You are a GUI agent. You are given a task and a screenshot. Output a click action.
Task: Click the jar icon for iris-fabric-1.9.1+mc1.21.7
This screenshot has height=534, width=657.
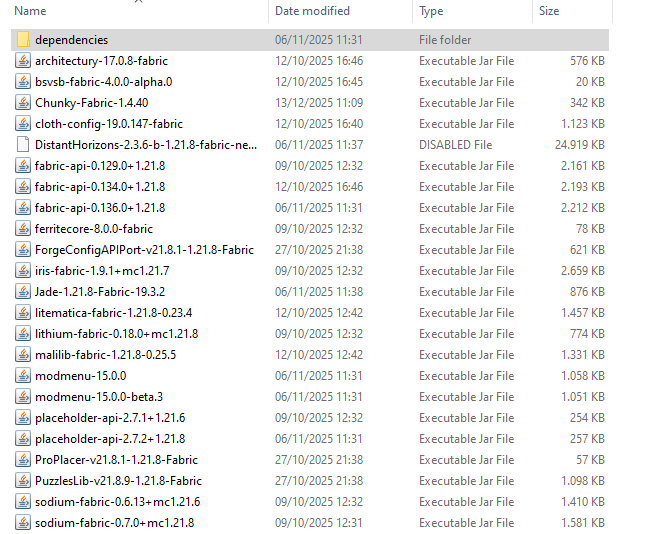[x=23, y=271]
